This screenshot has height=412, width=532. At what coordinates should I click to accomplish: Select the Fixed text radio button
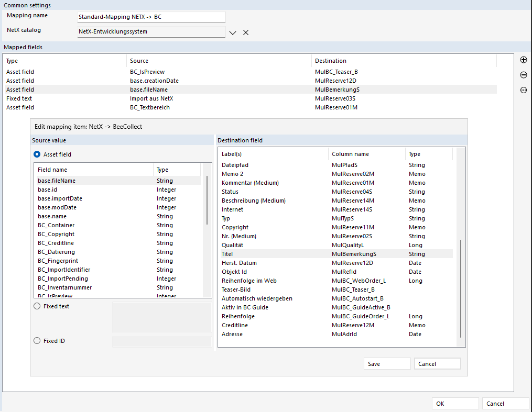[37, 306]
